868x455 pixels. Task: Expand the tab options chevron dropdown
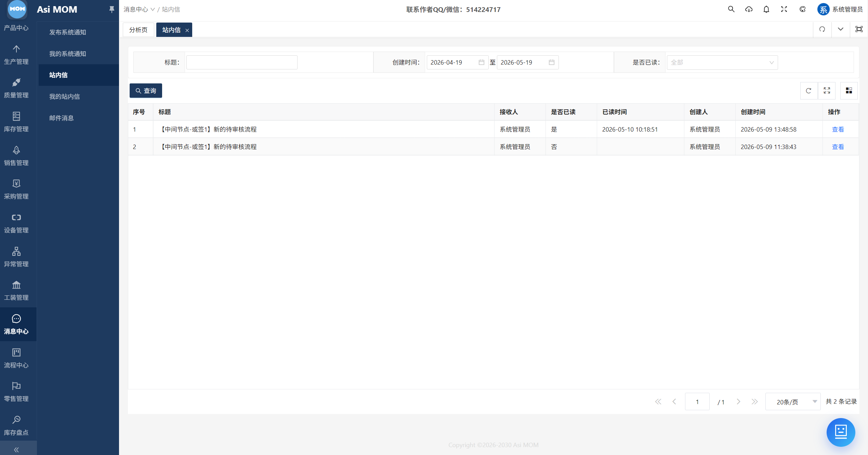coord(840,29)
